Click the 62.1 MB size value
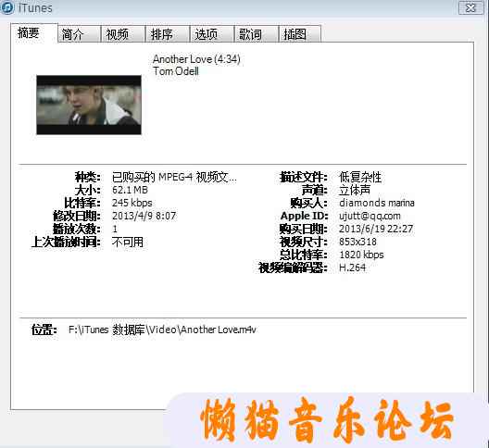Viewport: 489px width, 448px height. point(130,190)
